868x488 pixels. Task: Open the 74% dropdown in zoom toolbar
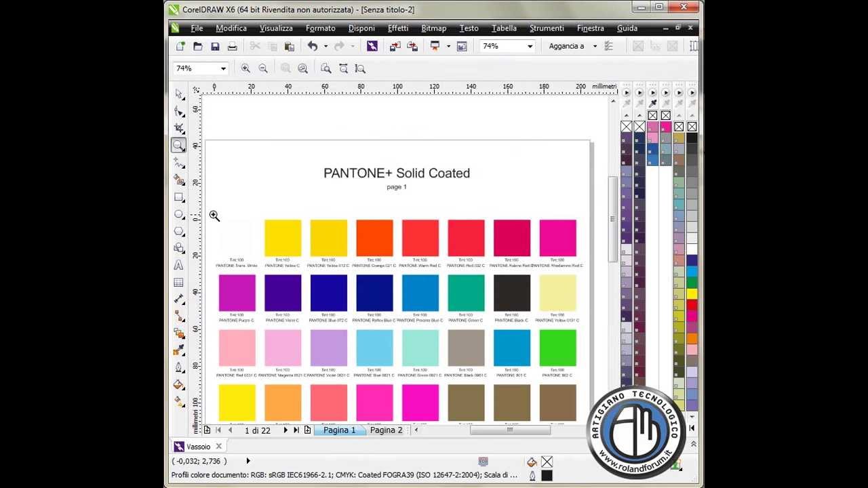click(x=222, y=68)
